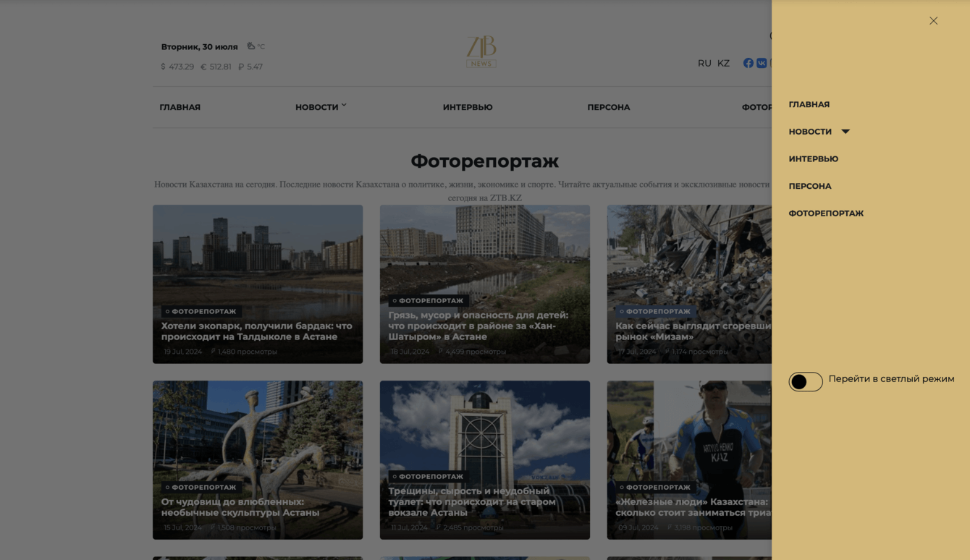This screenshot has height=560, width=970.
Task: Go to Персона in the top navigation
Action: tap(609, 107)
